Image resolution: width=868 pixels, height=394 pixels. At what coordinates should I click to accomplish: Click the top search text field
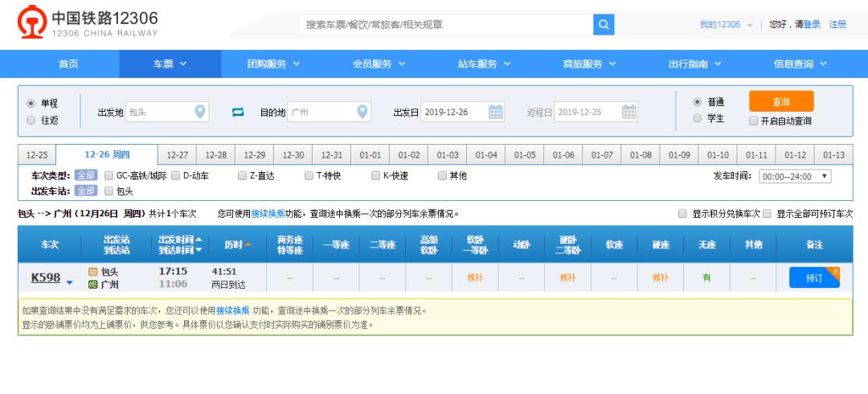[x=446, y=24]
